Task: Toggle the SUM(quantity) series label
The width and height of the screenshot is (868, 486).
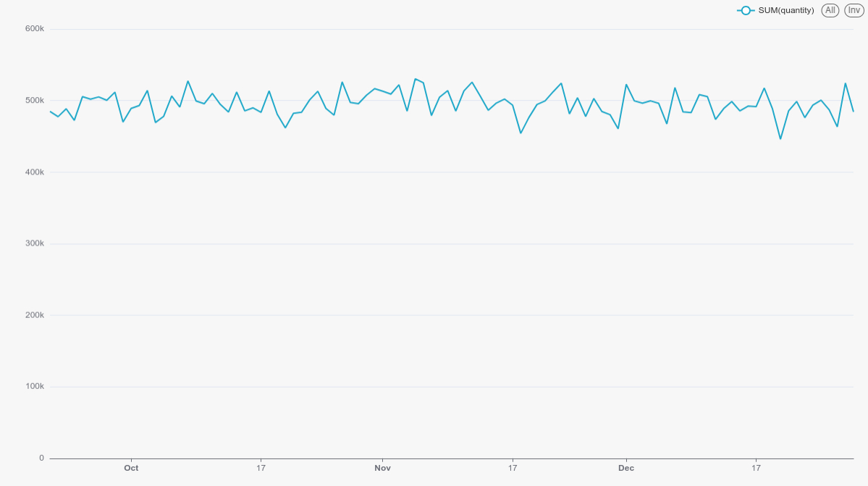Action: 786,10
